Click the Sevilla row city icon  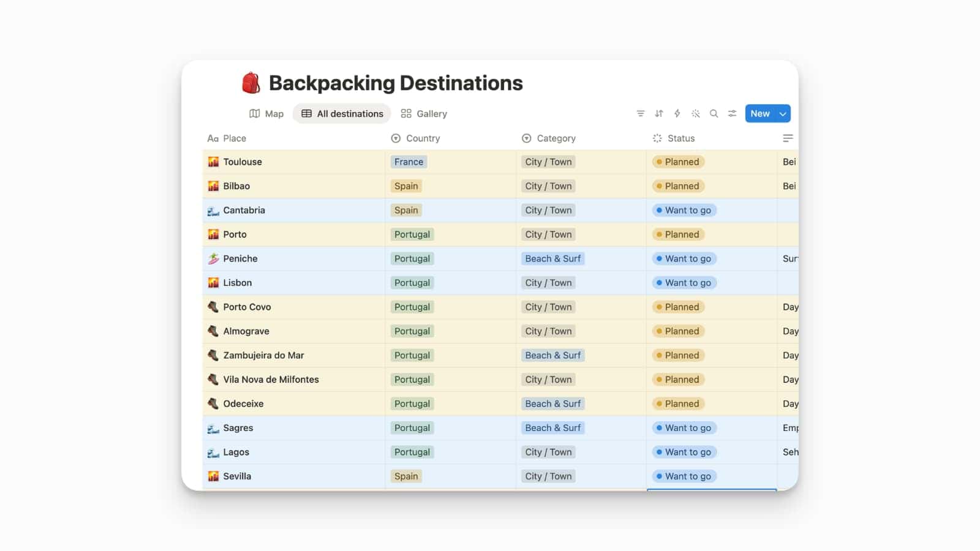pyautogui.click(x=213, y=477)
